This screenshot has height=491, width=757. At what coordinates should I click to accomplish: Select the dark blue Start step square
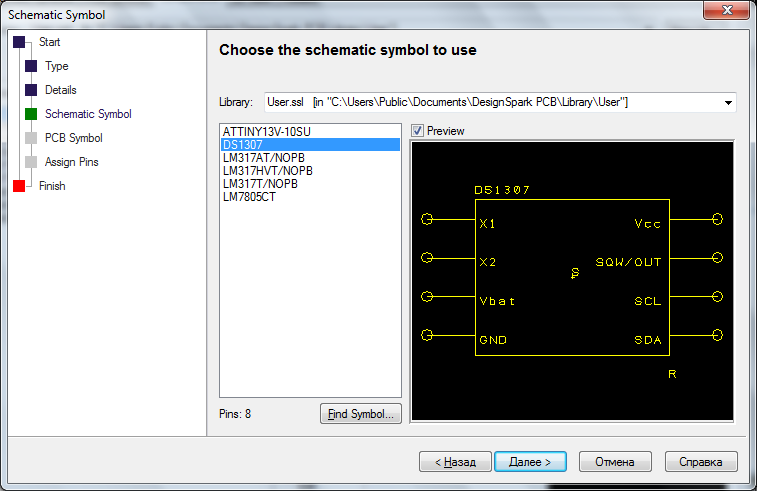[19, 42]
